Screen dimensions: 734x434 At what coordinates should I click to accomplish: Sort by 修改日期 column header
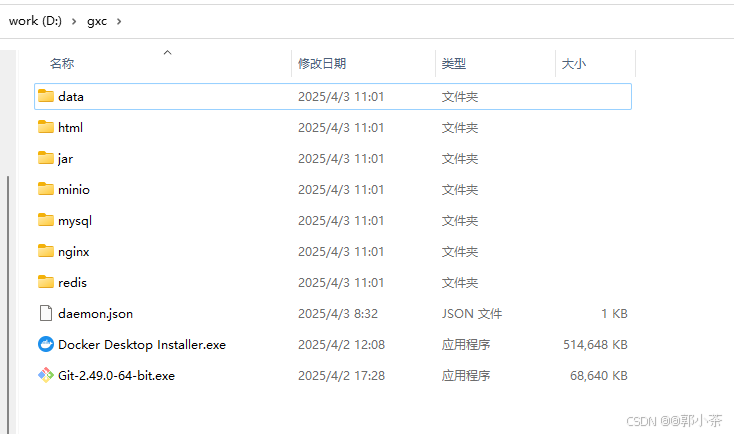tap(322, 63)
